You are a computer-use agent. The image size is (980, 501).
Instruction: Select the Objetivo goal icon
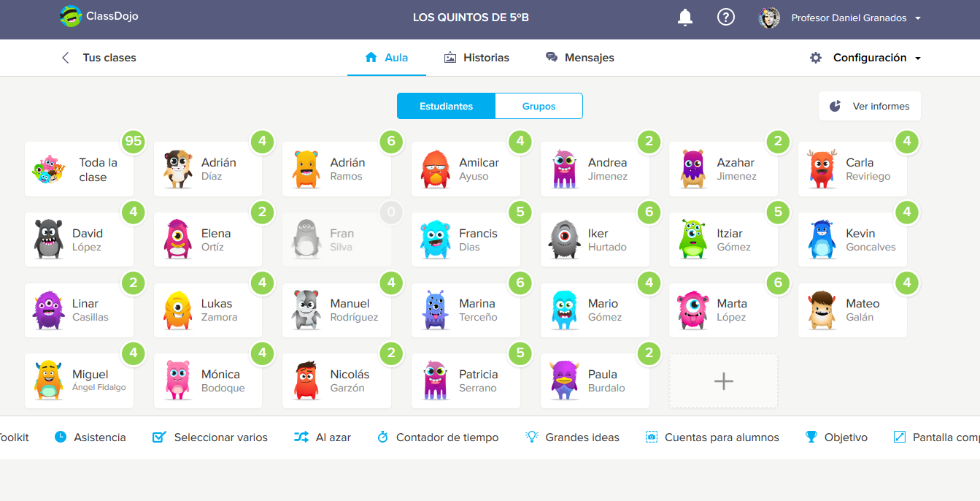pos(811,436)
